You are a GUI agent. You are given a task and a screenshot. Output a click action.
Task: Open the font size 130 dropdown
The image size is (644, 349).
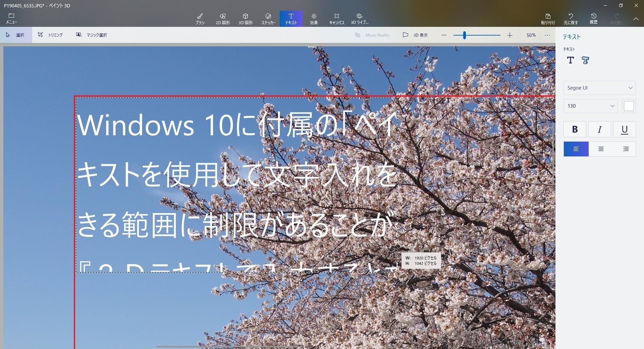pos(591,106)
